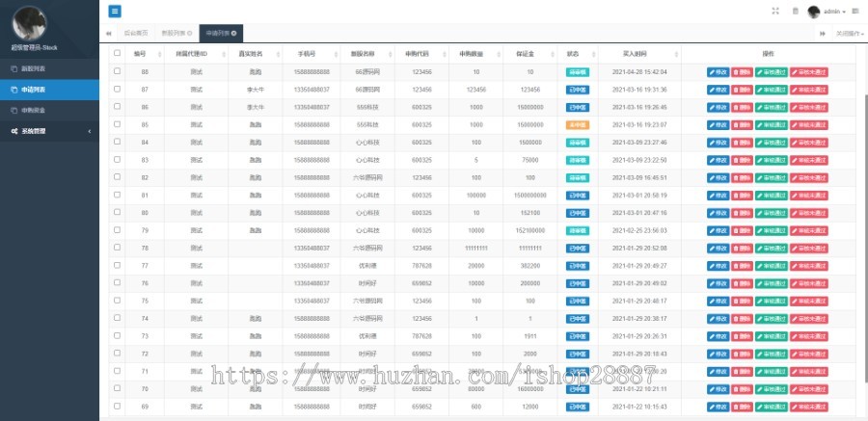The width and height of the screenshot is (868, 421).
Task: Close the 申请列表 tab with its x icon
Action: (234, 33)
